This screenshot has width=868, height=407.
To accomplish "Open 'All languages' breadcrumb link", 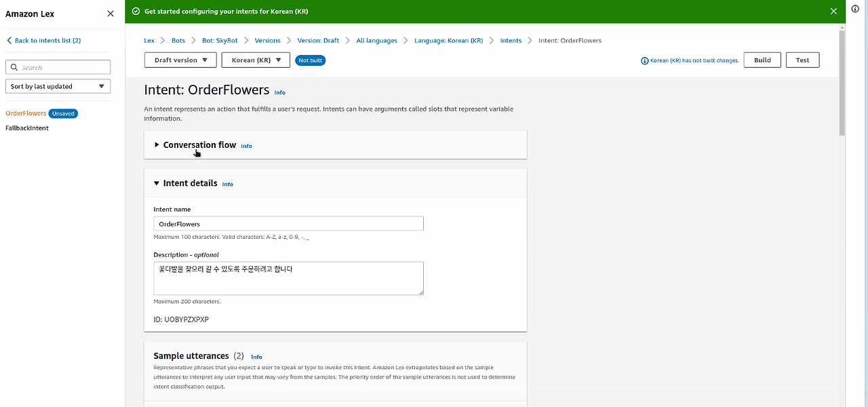I will pyautogui.click(x=377, y=41).
